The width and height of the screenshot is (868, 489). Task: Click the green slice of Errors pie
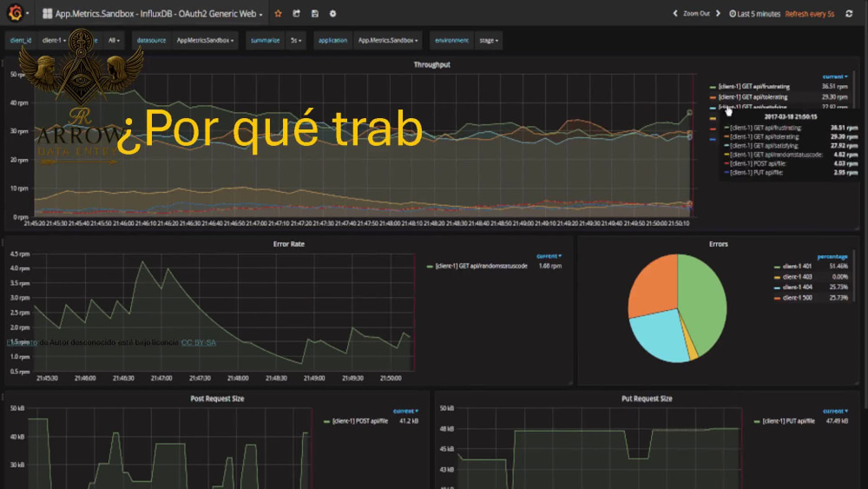tap(704, 301)
